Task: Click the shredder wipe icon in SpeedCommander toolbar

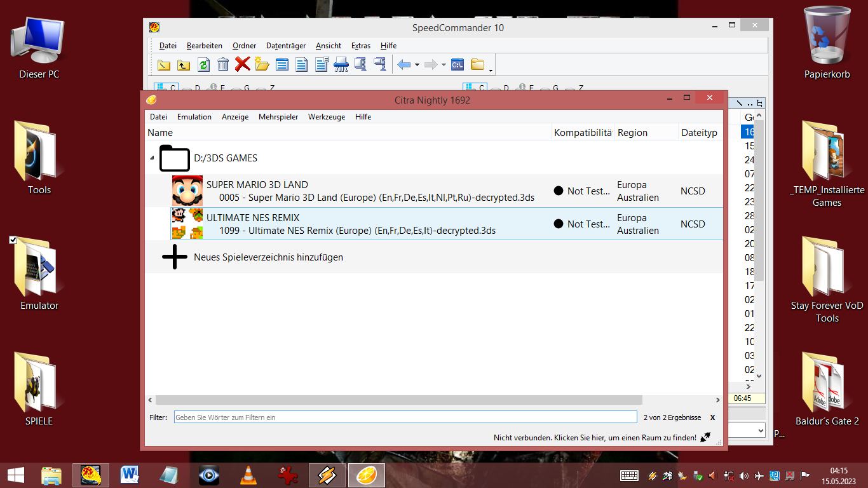Action: coord(341,64)
